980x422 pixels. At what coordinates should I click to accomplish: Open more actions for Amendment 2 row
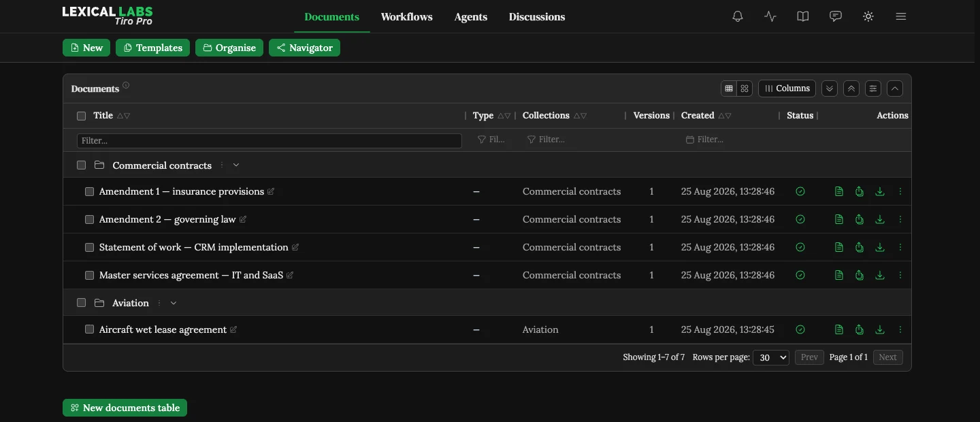point(900,220)
